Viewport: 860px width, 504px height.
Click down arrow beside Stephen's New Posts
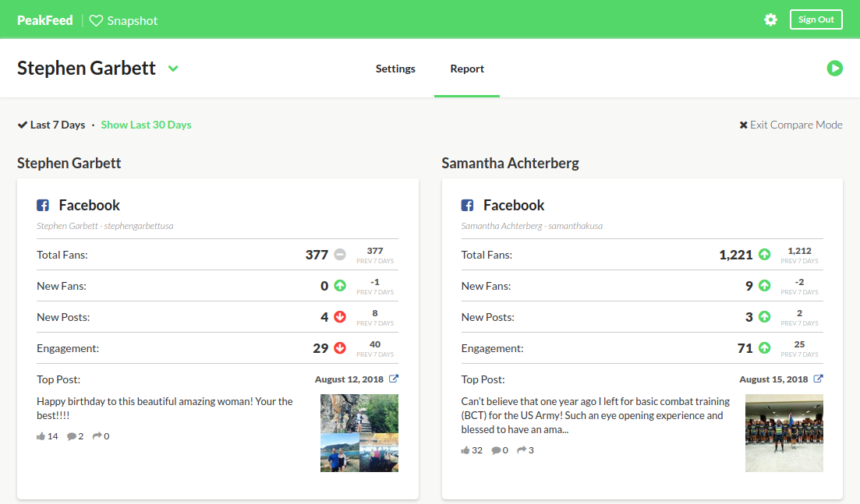pos(340,317)
